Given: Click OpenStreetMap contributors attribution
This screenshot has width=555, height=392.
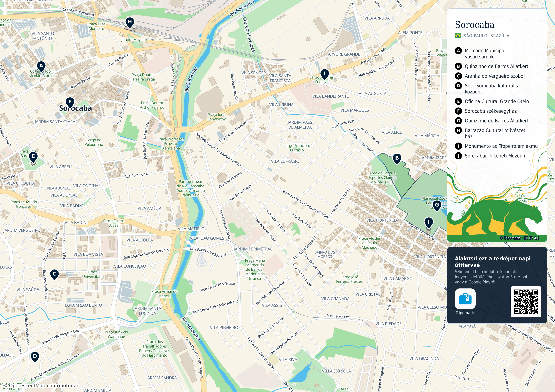Looking at the screenshot, I should pos(39,386).
